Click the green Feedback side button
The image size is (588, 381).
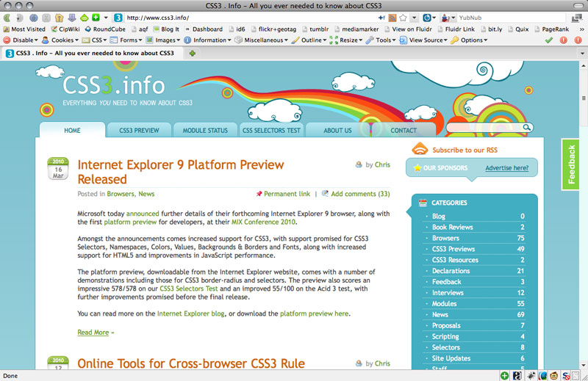pos(573,164)
